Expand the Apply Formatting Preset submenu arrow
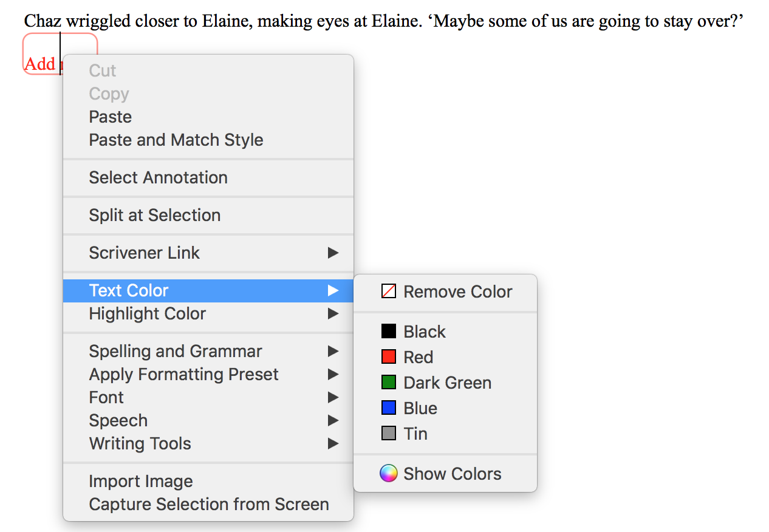The image size is (769, 532). click(333, 374)
